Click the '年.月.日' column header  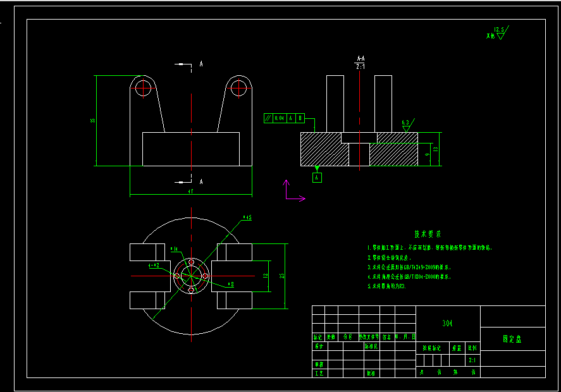[x=405, y=337]
